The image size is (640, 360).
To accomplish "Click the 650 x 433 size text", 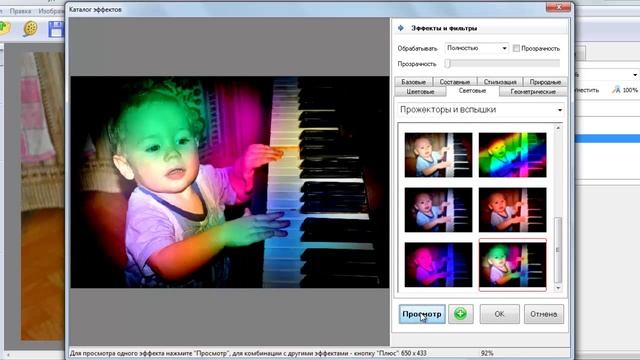I will click(x=415, y=353).
